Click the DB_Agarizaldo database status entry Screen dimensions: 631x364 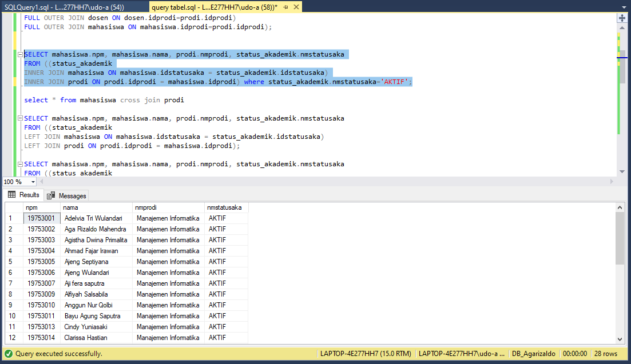[534, 354]
